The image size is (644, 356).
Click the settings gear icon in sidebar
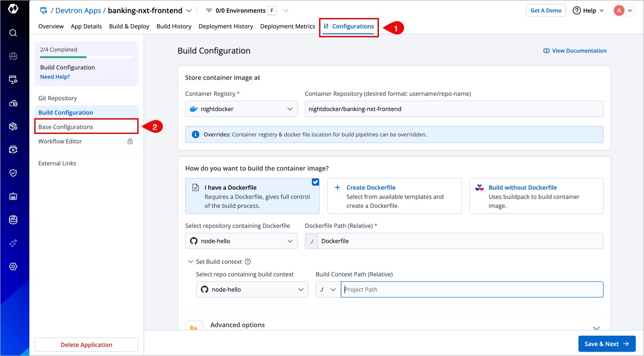coord(13,267)
